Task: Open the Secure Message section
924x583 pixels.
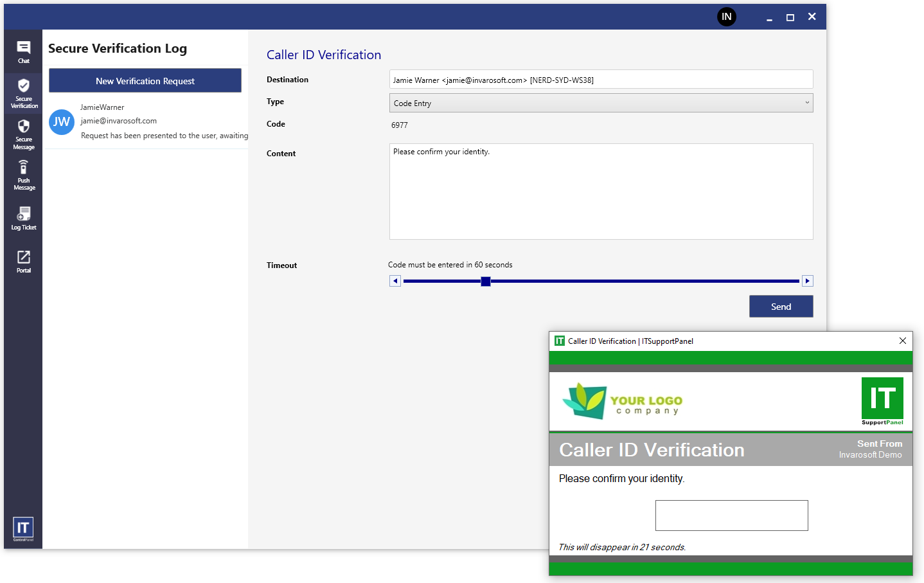Action: 24,134
